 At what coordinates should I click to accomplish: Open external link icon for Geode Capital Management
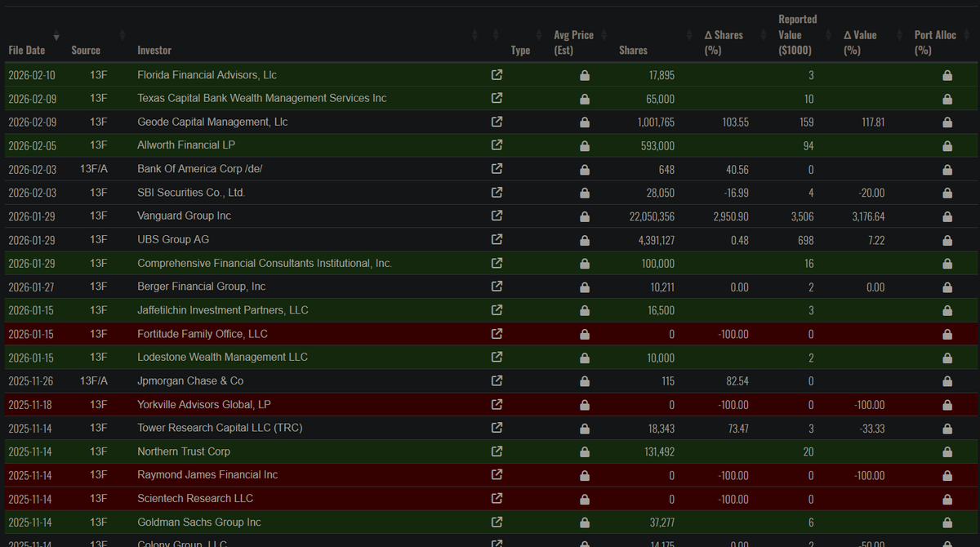click(497, 122)
